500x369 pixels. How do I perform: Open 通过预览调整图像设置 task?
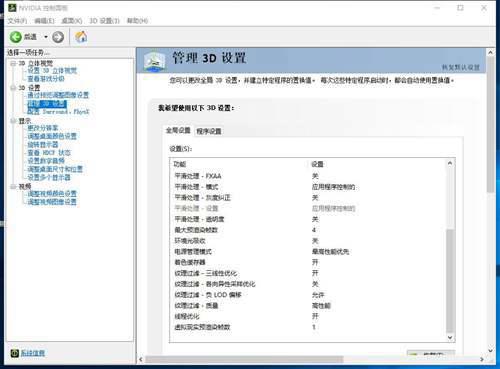tap(58, 95)
